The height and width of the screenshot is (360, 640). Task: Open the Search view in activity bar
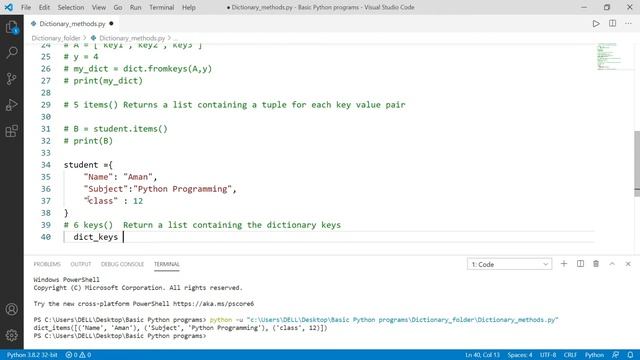click(11, 52)
